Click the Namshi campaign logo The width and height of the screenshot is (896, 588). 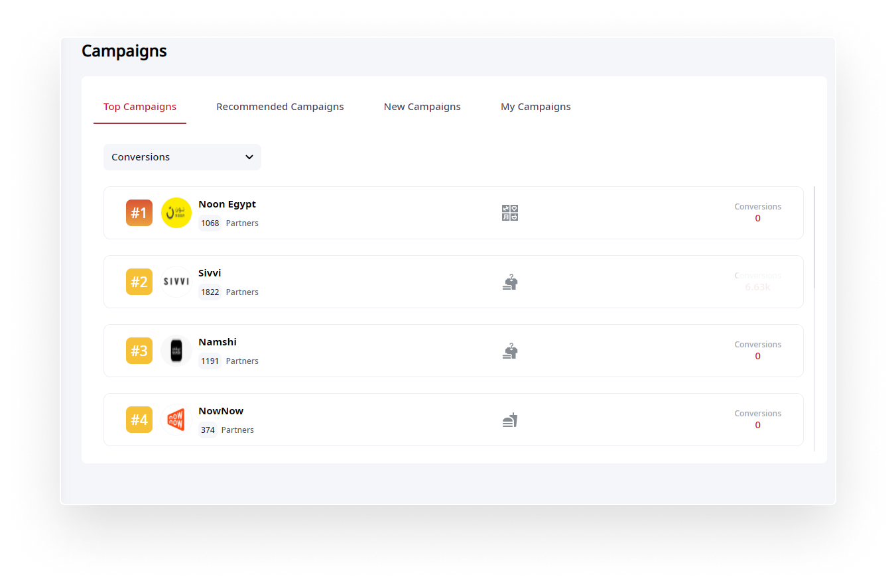pyautogui.click(x=176, y=351)
